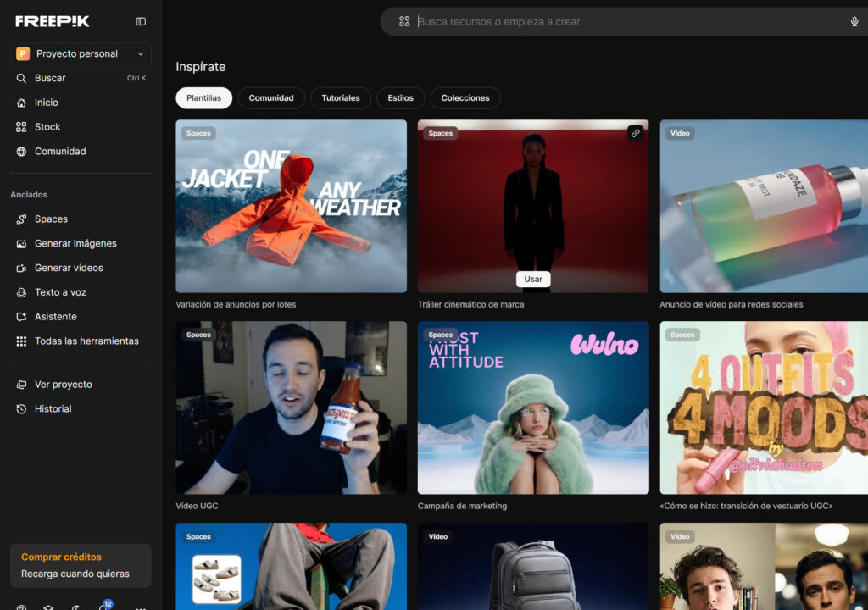Click the microphone icon in search bar

coord(854,22)
